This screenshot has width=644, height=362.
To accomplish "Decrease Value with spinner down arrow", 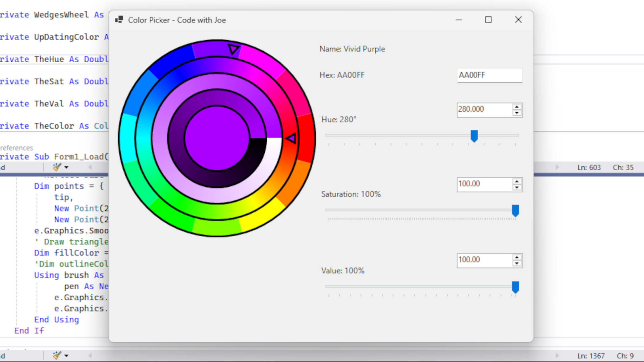I will 517,264.
